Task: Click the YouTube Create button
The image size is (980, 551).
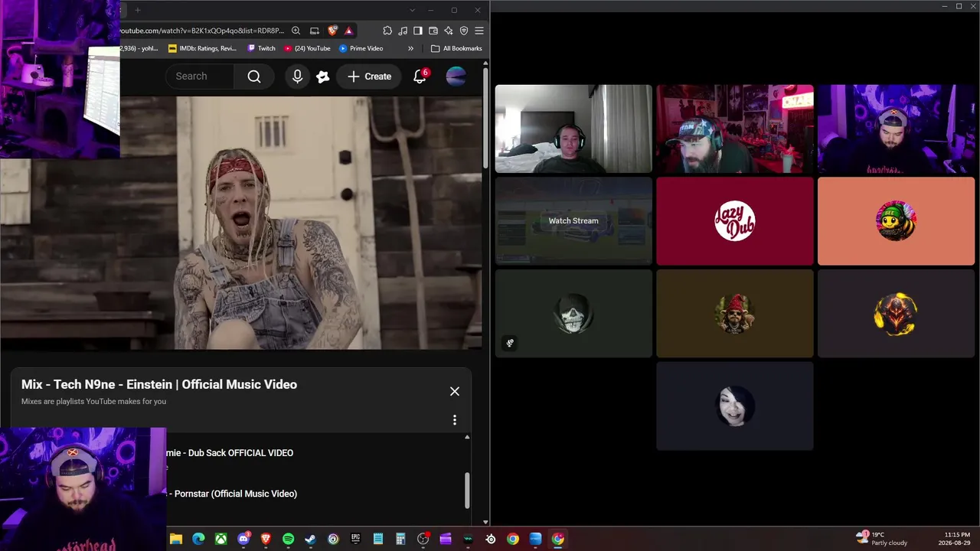Action: point(369,77)
